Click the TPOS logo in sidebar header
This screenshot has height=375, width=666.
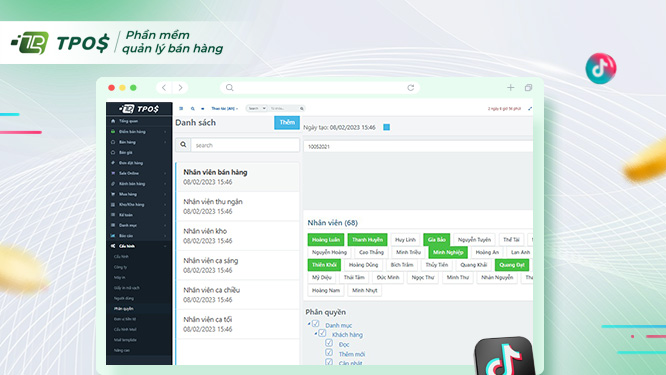139,109
